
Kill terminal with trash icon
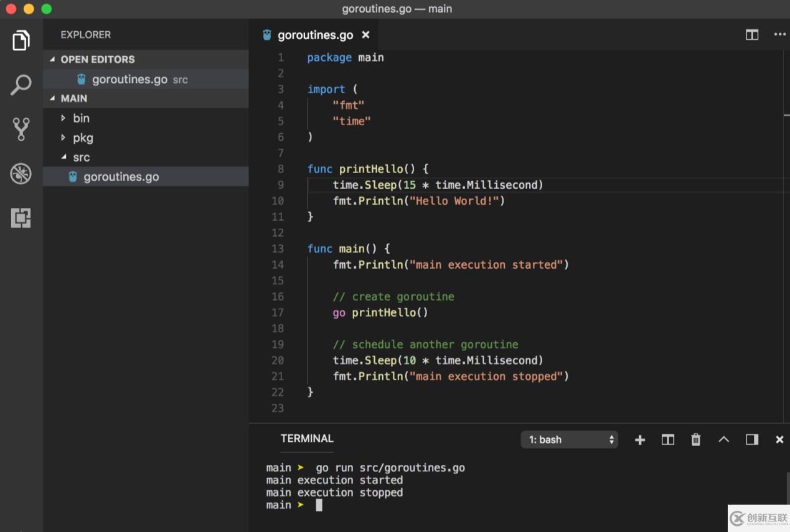696,440
